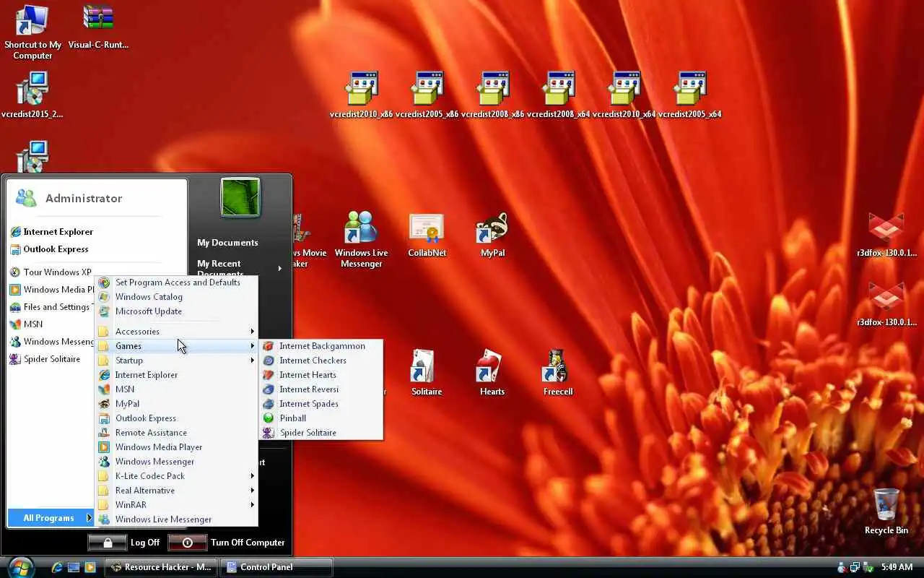Viewport: 924px width, 578px height.
Task: Select Solitaire desktop shortcut
Action: point(427,373)
